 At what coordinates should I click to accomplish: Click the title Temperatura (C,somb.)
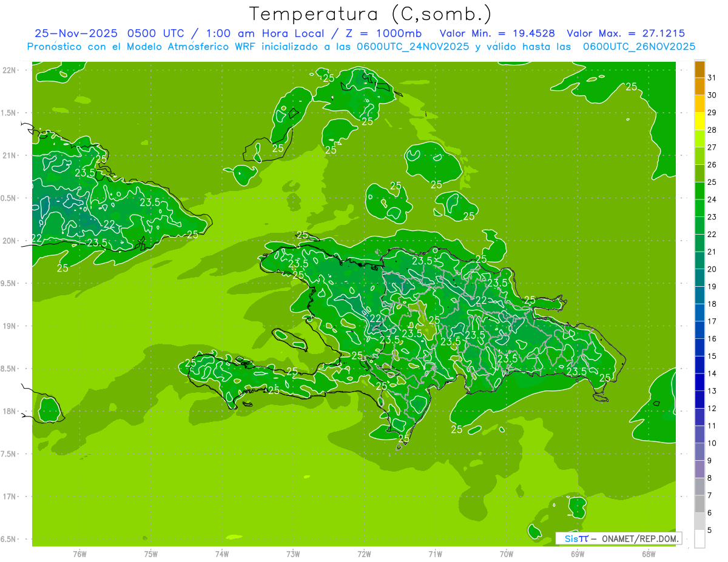coord(371,14)
